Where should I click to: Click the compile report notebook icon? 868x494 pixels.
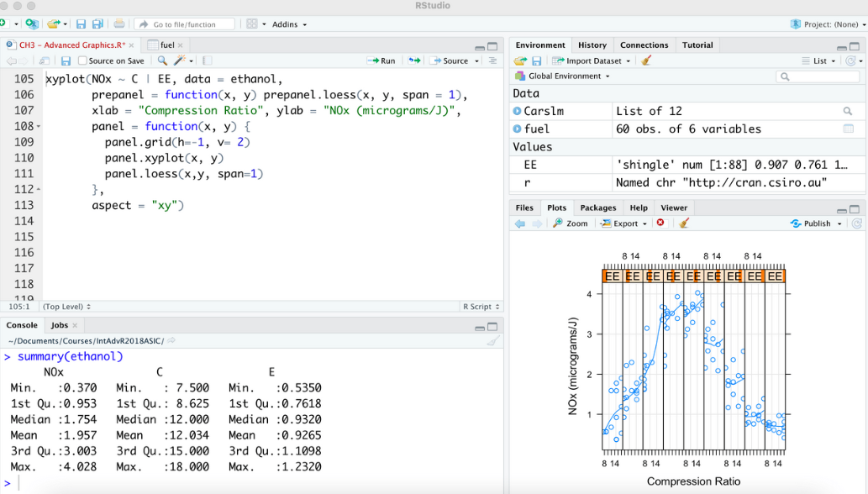208,60
